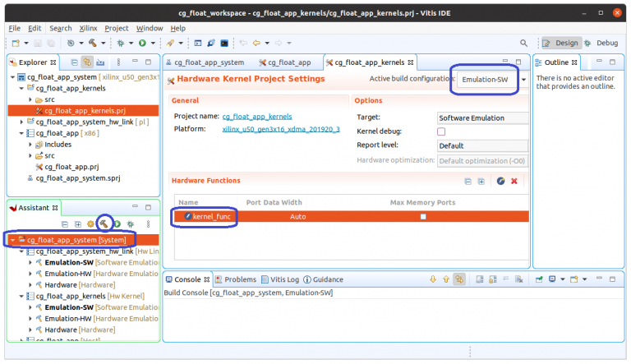Click the Debug bug icon in Assistant toolbar
631x364 pixels.
click(x=129, y=223)
